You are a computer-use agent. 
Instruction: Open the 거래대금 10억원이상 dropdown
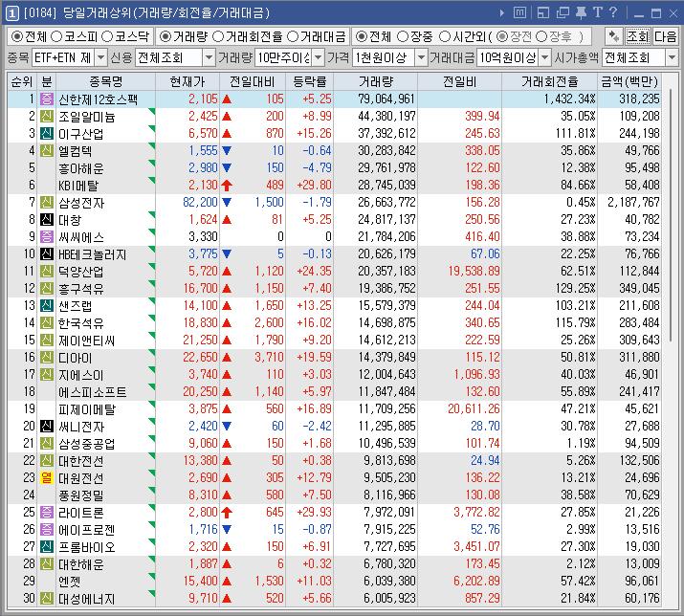(545, 57)
